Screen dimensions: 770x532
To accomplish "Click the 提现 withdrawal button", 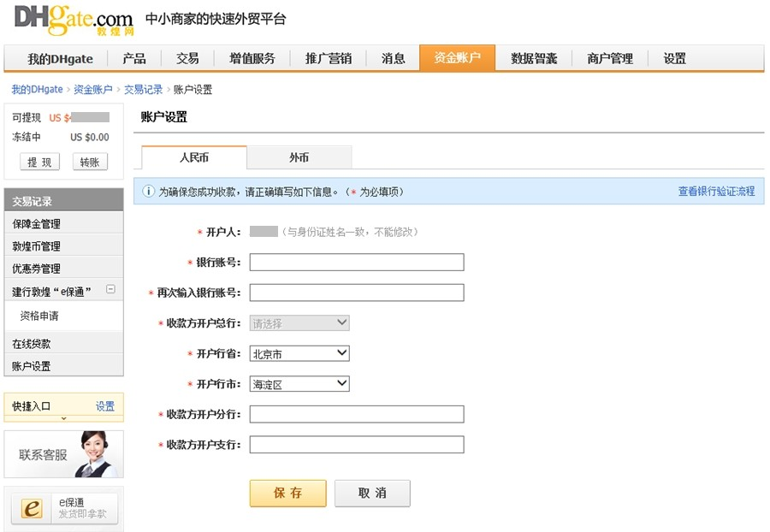I will 39,162.
